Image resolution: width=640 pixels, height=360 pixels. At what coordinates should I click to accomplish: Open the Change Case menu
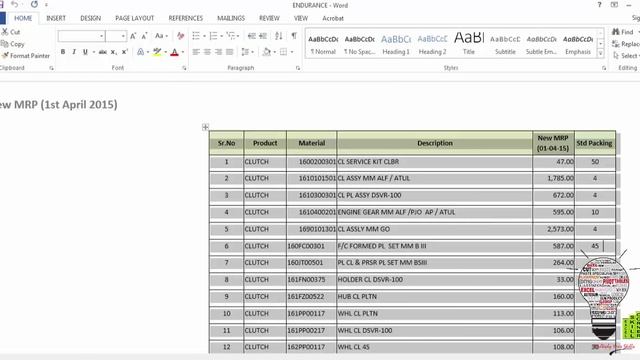point(161,36)
